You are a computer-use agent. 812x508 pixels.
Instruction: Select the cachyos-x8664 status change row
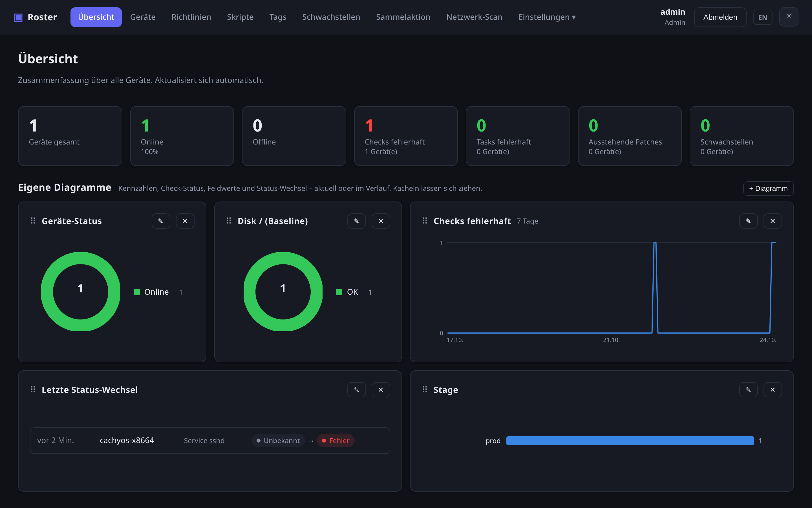click(x=210, y=441)
